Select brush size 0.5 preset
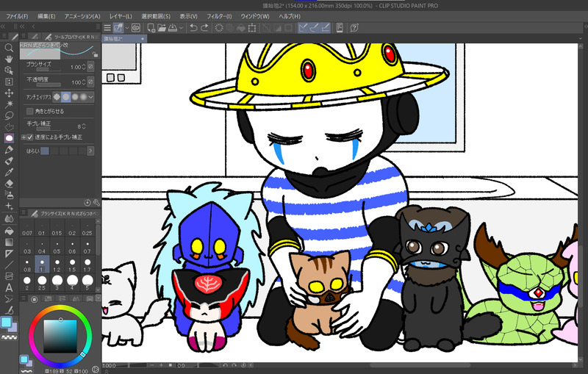Image resolution: width=588 pixels, height=374 pixels. [57, 248]
